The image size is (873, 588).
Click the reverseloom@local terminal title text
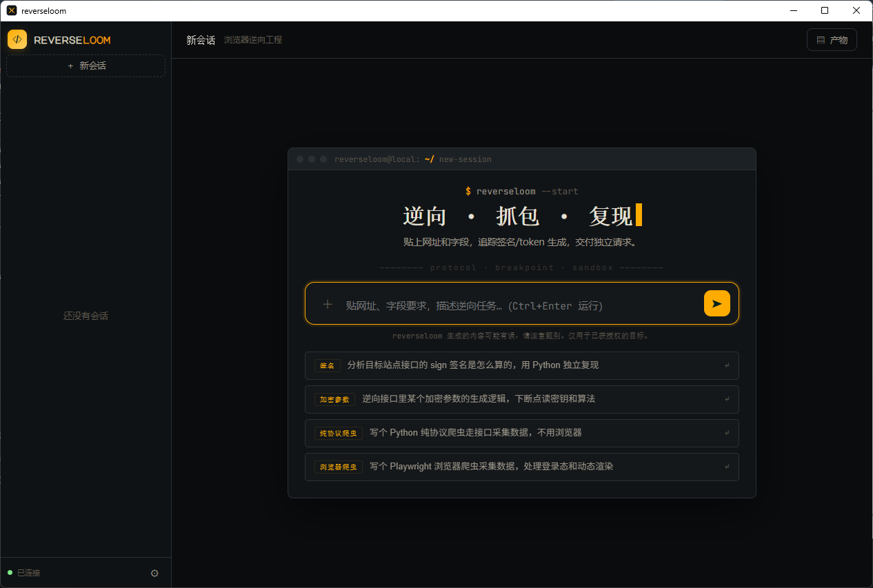click(x=412, y=159)
